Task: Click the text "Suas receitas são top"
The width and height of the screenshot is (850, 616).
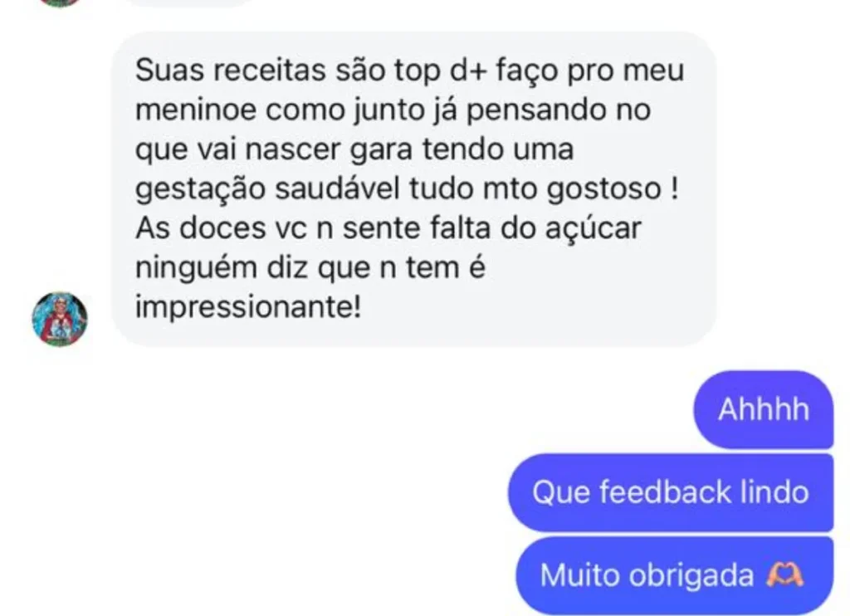Action: tap(288, 71)
